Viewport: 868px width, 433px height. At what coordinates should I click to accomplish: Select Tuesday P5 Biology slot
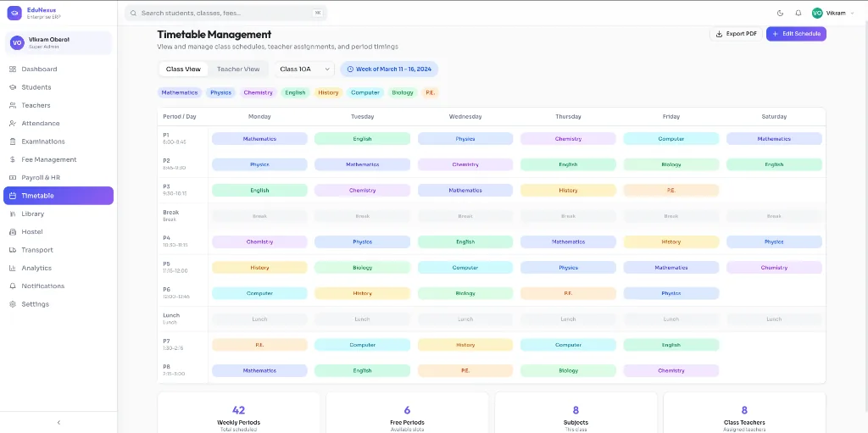[x=362, y=268]
